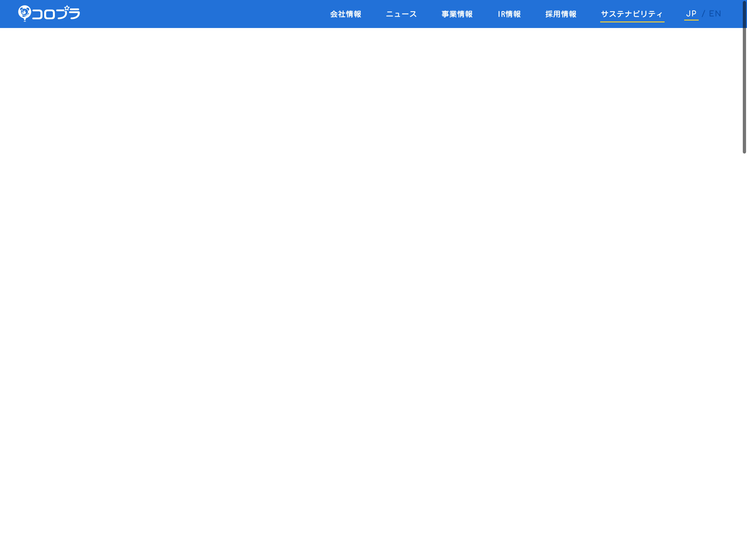The image size is (747, 560).
Task: Go to the ニュース page
Action: point(401,14)
